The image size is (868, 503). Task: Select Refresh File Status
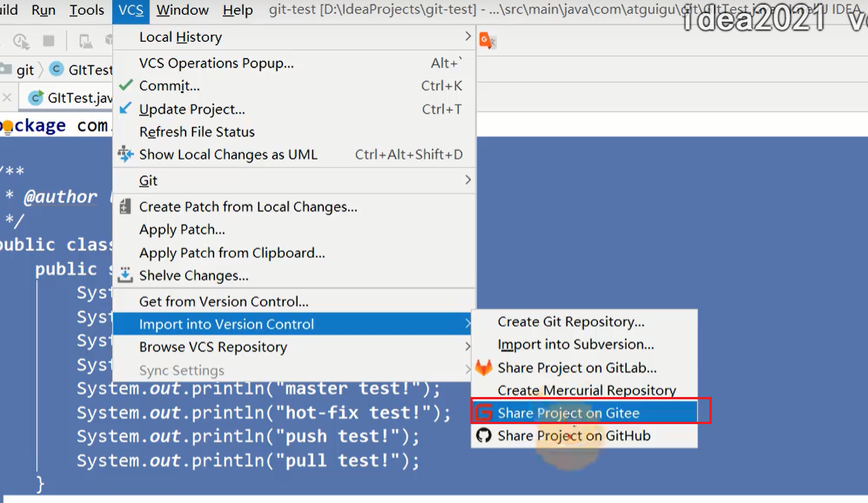pyautogui.click(x=294, y=132)
